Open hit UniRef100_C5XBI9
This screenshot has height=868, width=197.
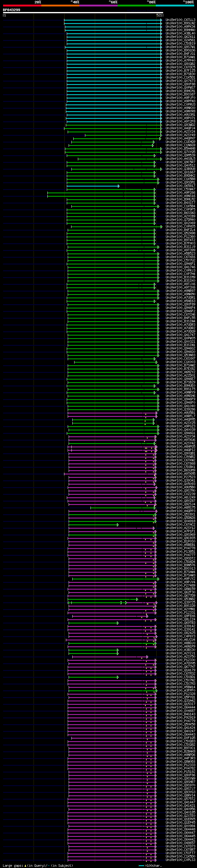click(x=180, y=43)
